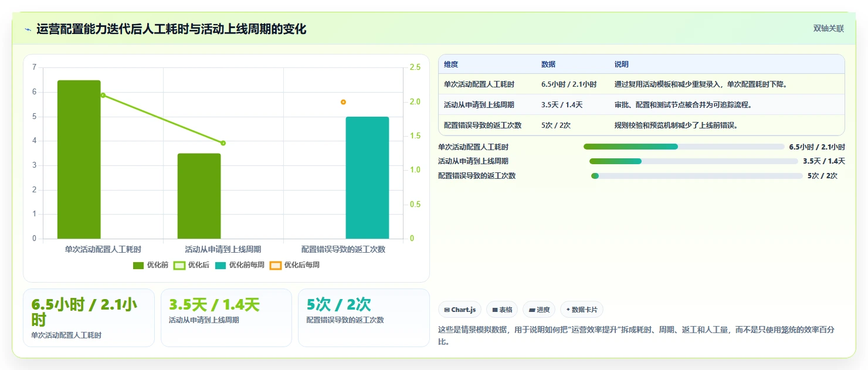
Task: Click the 6.5小时 / 2.1小时 progress value
Action: click(x=817, y=147)
